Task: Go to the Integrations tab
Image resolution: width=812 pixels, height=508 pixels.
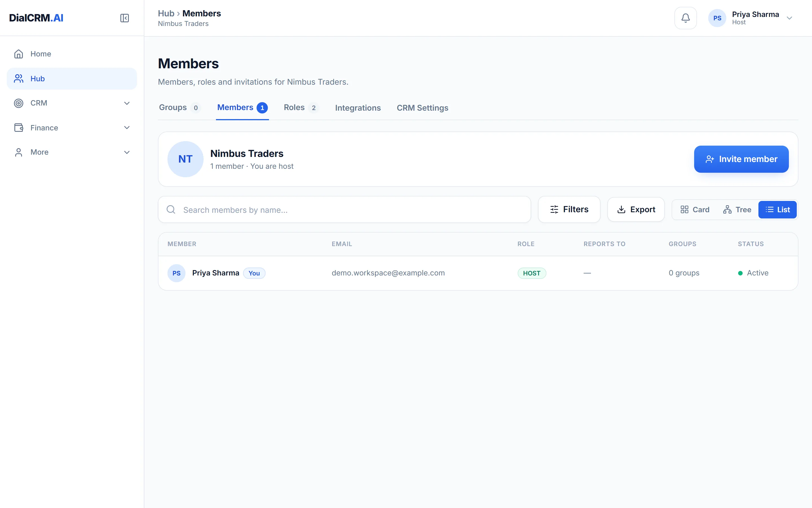Action: point(358,108)
